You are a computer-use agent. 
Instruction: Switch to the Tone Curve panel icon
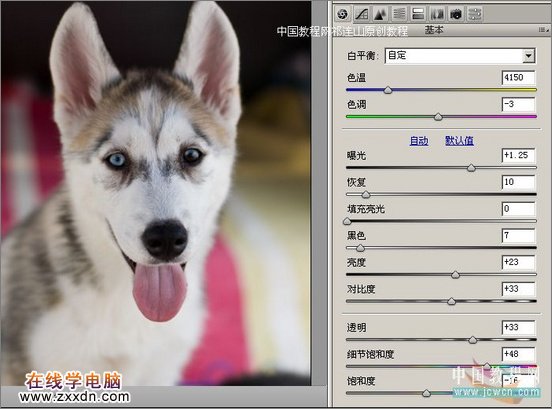click(362, 14)
